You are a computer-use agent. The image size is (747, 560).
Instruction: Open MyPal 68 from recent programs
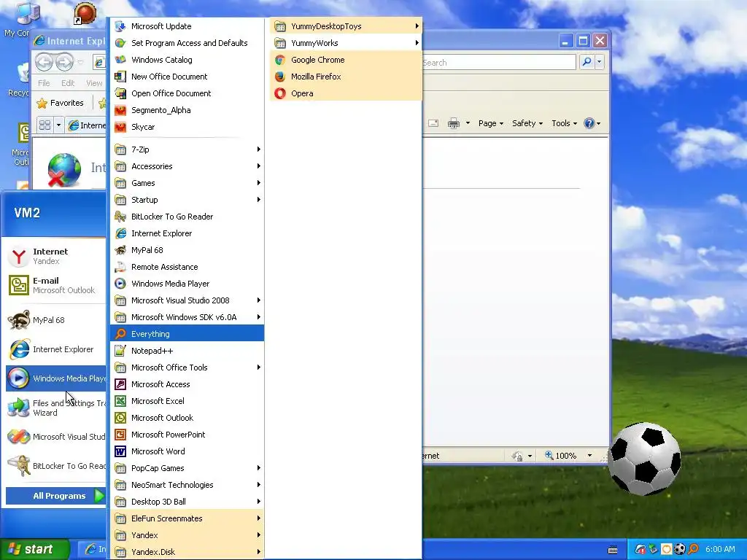[55, 320]
